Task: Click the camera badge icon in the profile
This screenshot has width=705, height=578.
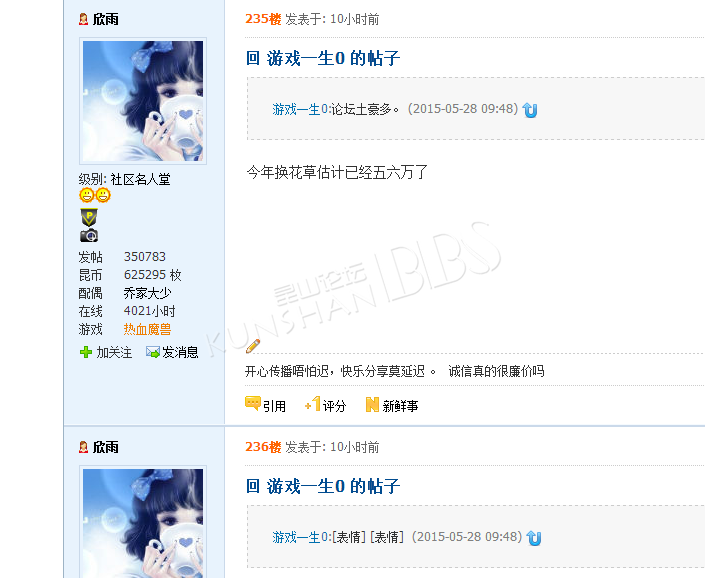Action: pos(89,236)
